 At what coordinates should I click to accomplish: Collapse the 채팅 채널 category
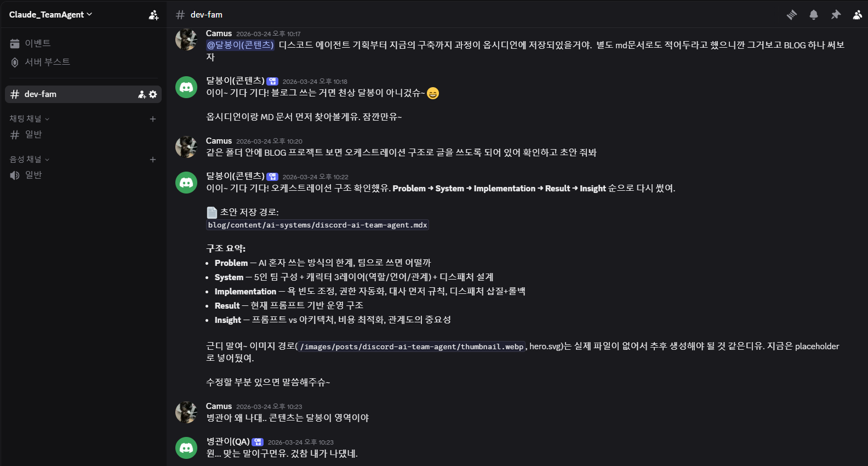(29, 119)
